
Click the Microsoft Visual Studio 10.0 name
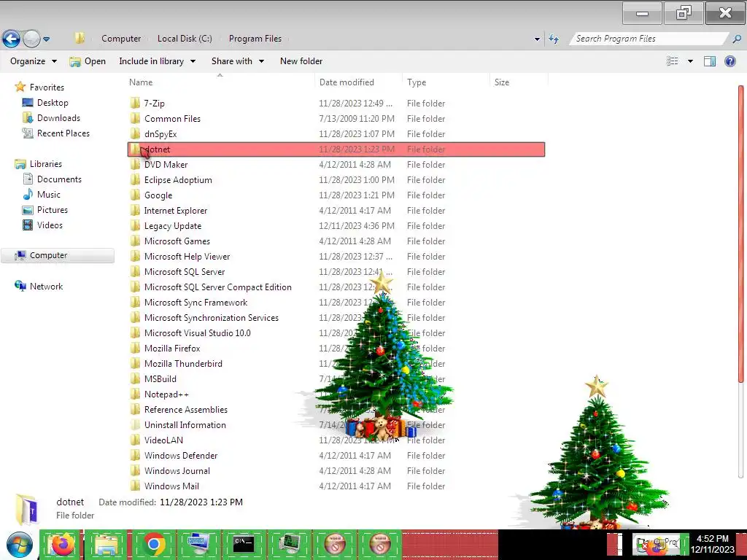[197, 332]
